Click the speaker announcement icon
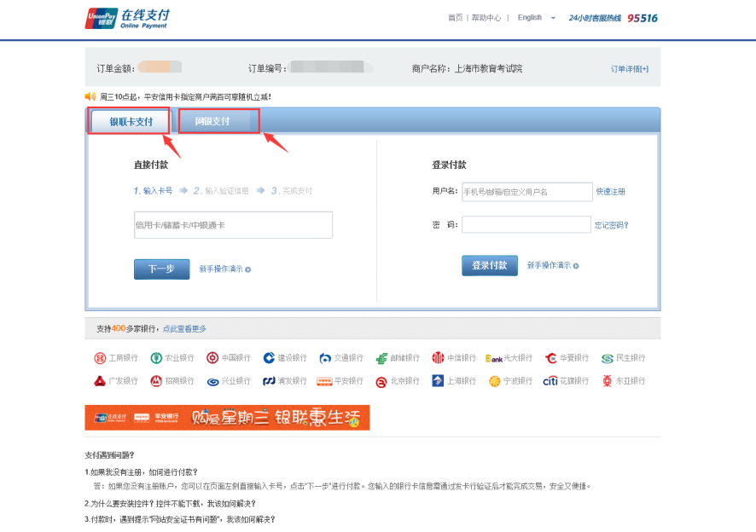Image resolution: width=756 pixels, height=532 pixels. (90, 96)
